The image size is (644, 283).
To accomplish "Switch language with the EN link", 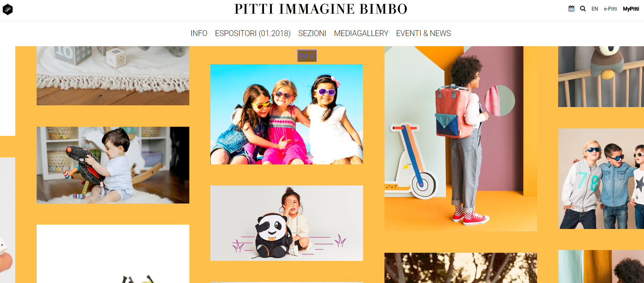I will click(594, 9).
